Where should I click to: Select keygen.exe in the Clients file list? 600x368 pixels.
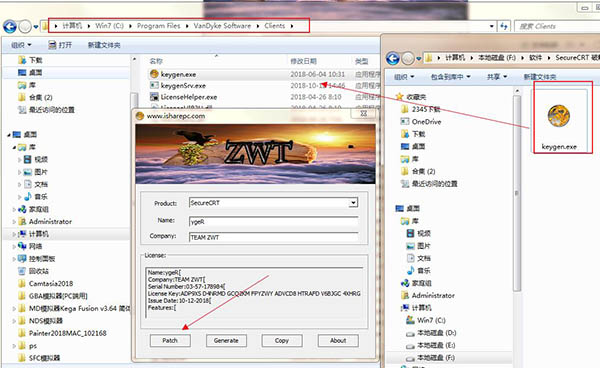coord(178,74)
